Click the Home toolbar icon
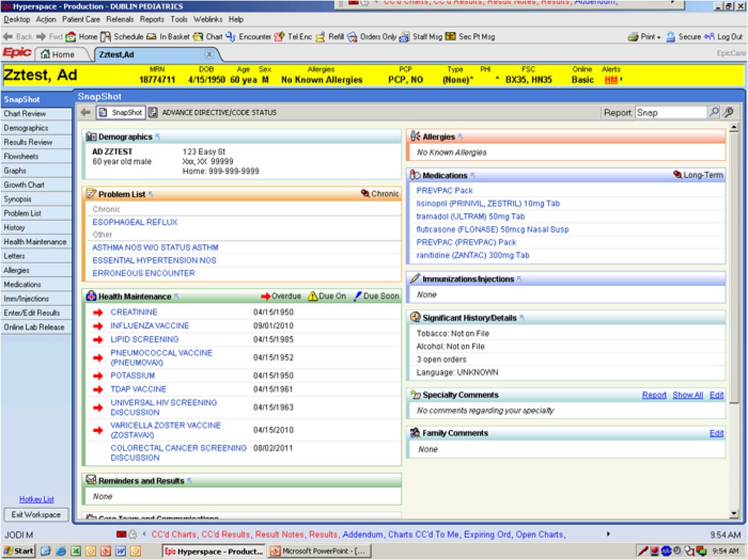Viewport: 748px width, 560px height. [x=71, y=37]
